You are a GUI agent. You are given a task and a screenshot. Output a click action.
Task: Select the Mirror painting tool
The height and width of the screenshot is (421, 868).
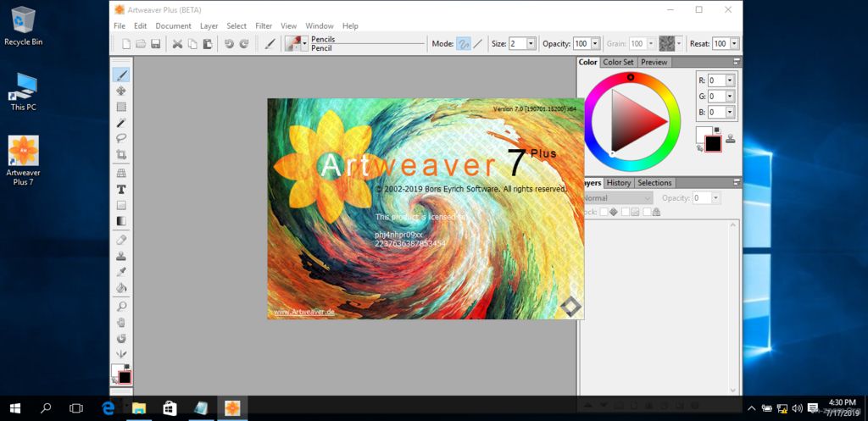(x=121, y=354)
